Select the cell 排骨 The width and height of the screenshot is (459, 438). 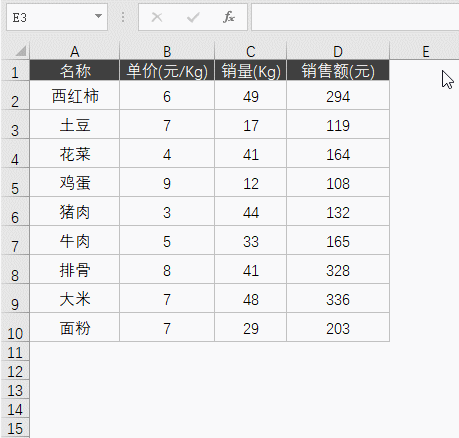point(75,269)
